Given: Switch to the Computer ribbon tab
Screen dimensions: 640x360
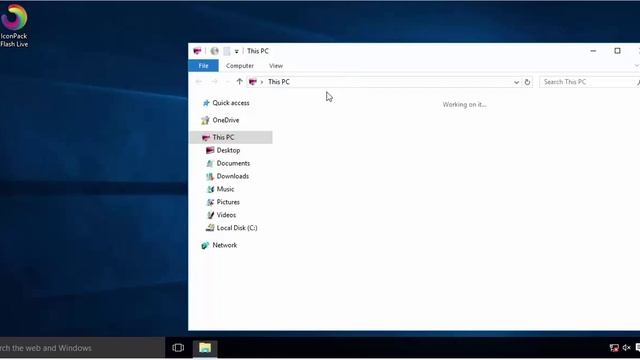Looking at the screenshot, I should pyautogui.click(x=240, y=66).
